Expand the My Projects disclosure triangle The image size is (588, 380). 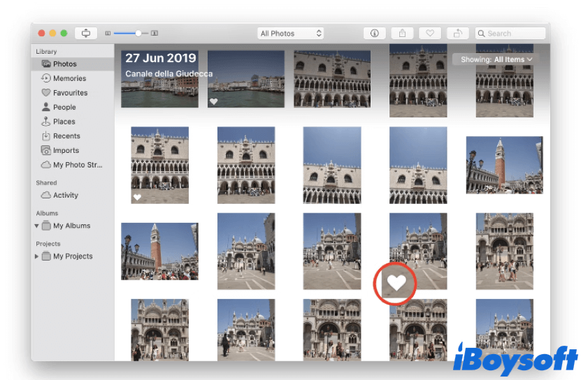pos(37,256)
